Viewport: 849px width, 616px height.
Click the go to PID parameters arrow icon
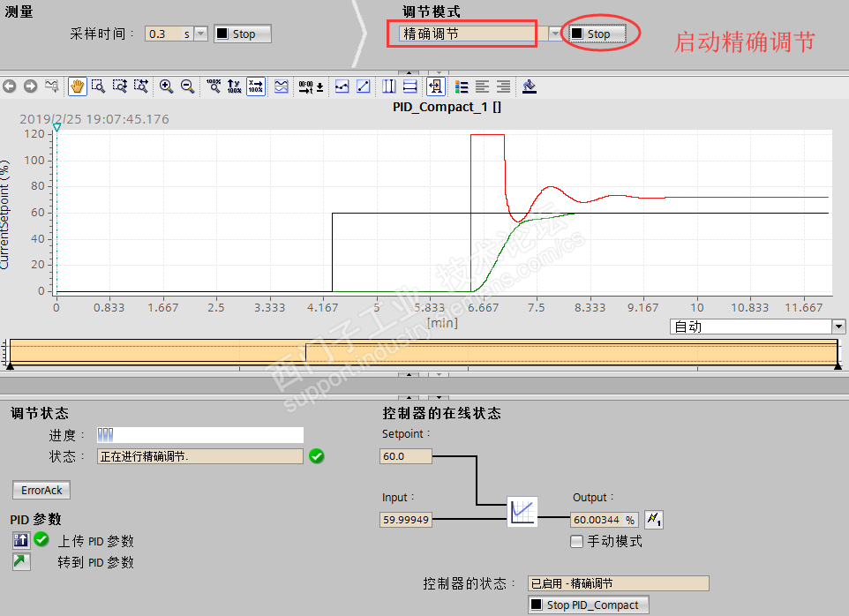(21, 561)
